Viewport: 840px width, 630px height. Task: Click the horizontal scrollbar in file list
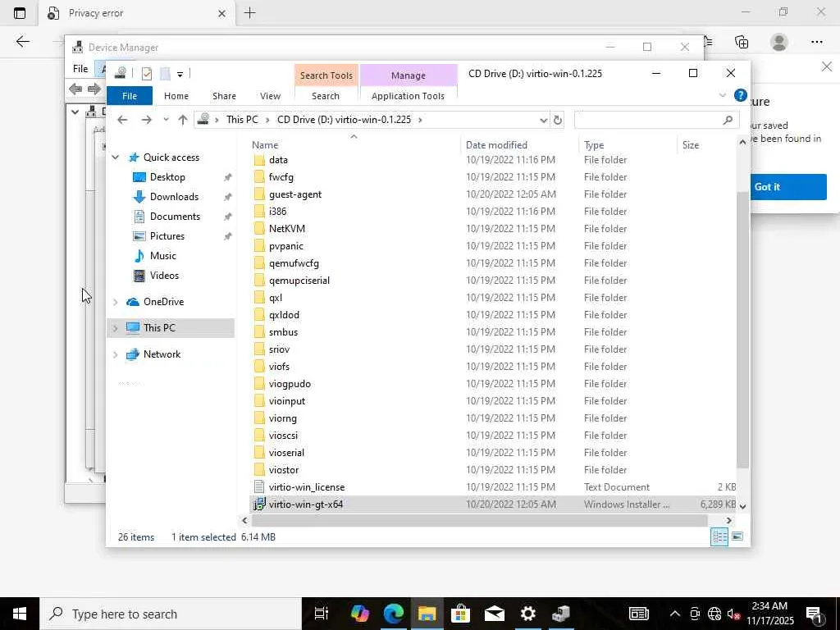(479, 520)
